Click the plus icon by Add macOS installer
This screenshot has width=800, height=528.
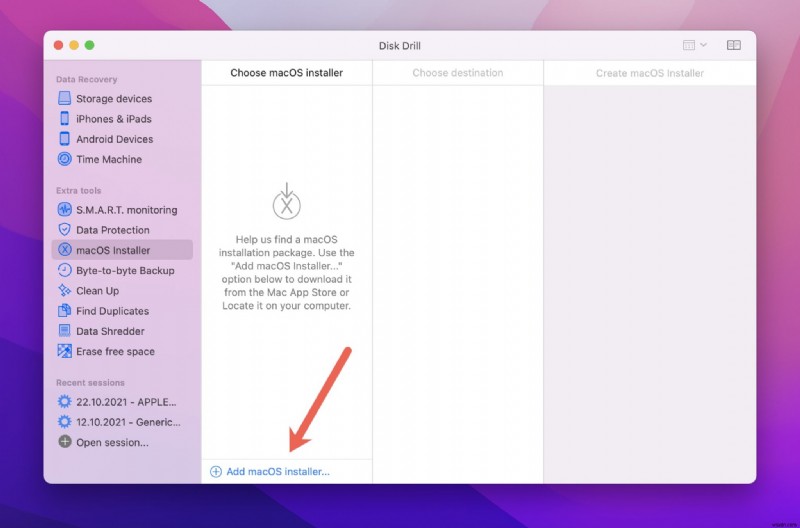(216, 472)
